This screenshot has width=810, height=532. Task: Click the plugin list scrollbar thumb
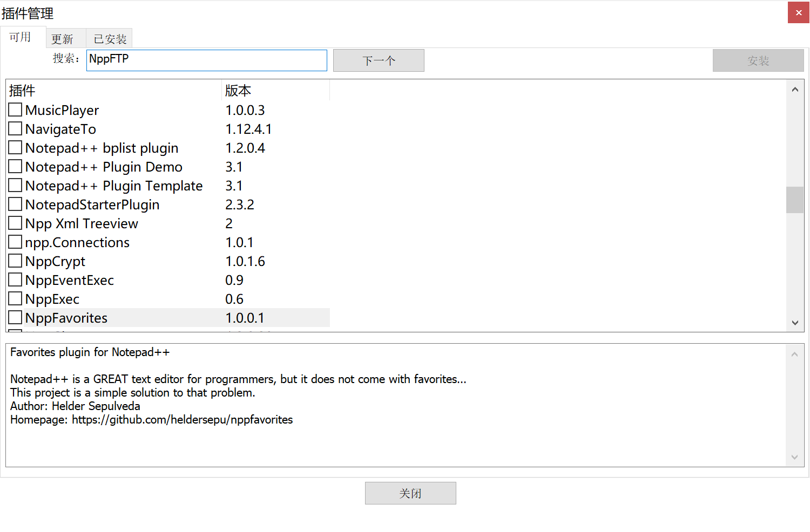coord(795,200)
